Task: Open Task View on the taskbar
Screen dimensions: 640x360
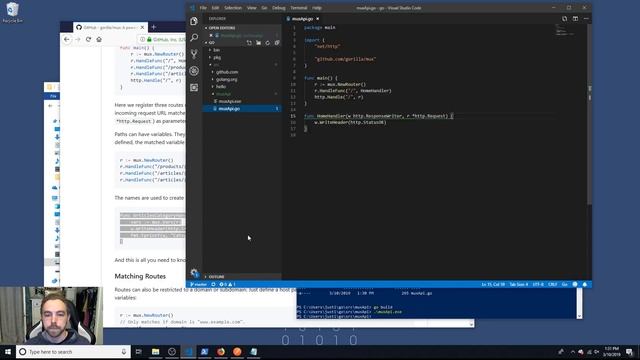Action: (x=139, y=351)
